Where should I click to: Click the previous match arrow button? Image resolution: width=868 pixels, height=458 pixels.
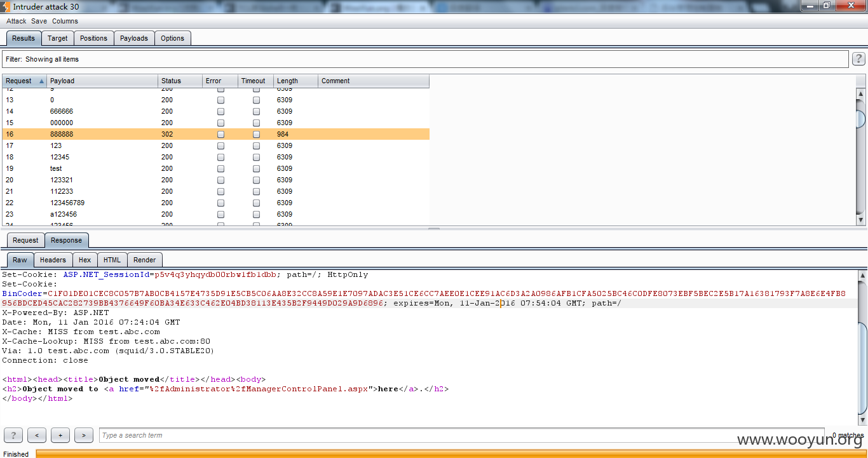pos(37,435)
